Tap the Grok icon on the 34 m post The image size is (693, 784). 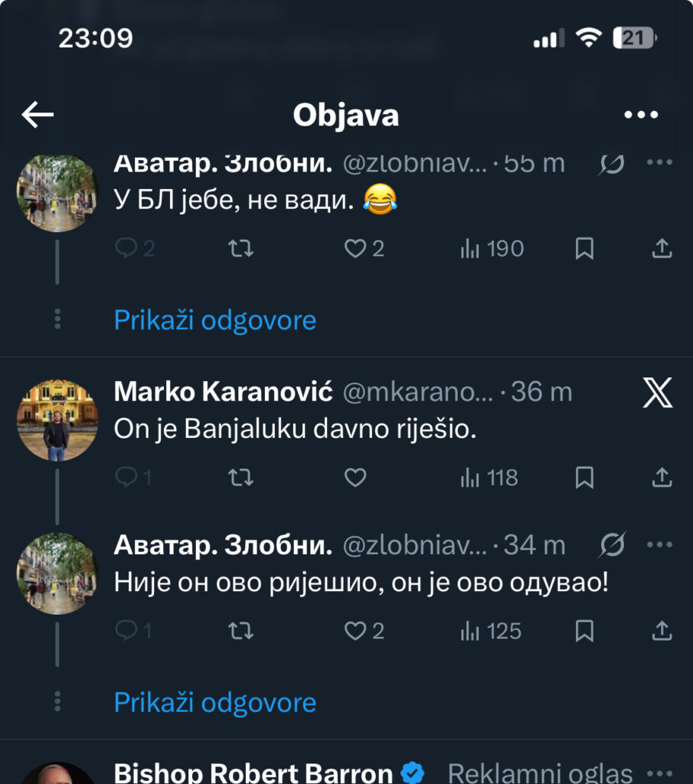(613, 545)
